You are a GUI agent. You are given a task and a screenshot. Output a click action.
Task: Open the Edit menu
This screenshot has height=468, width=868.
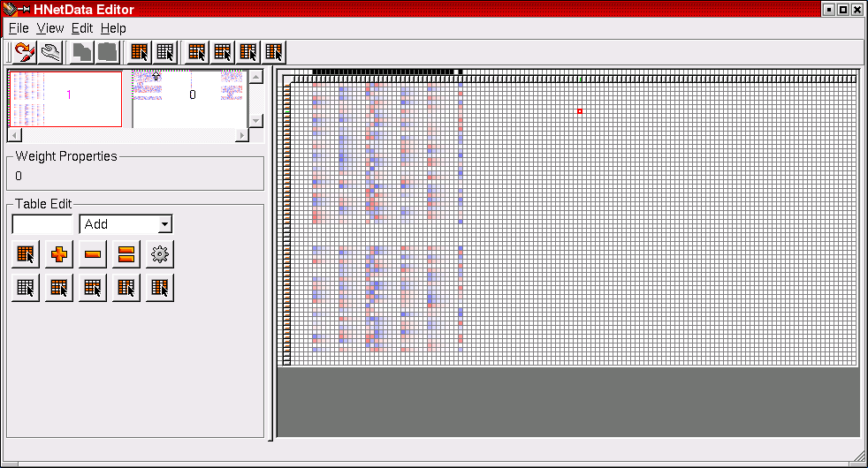tap(81, 28)
